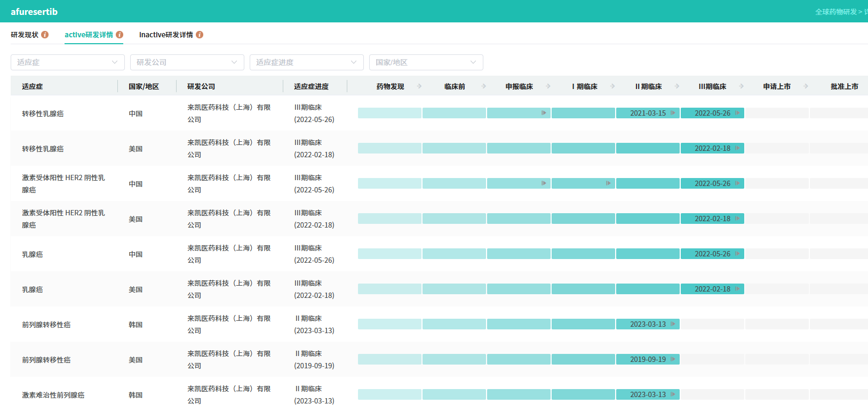Click the 2023-03-13 phase bar for 前列腺转移性癌
This screenshot has height=412, width=868.
pyautogui.click(x=647, y=324)
